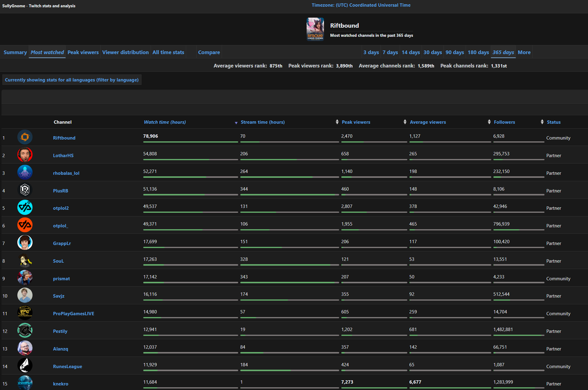588x390 pixels.
Task: Click prismat channel avatar
Action: coord(25,278)
